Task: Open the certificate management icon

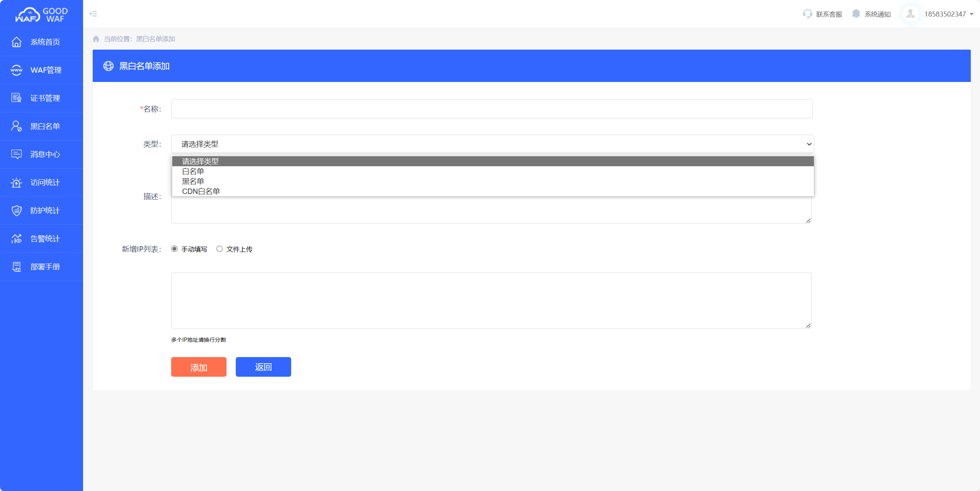Action: point(16,98)
